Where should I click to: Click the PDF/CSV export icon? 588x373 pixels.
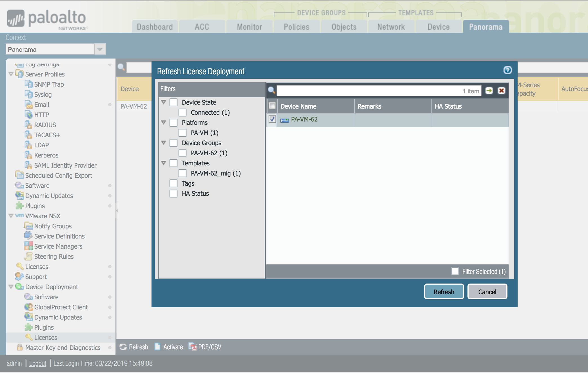pos(193,347)
